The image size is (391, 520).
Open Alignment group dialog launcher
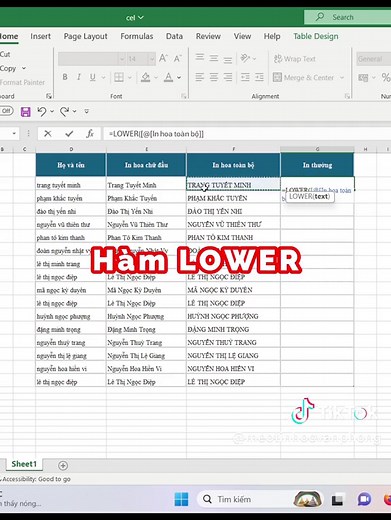pos(347,96)
